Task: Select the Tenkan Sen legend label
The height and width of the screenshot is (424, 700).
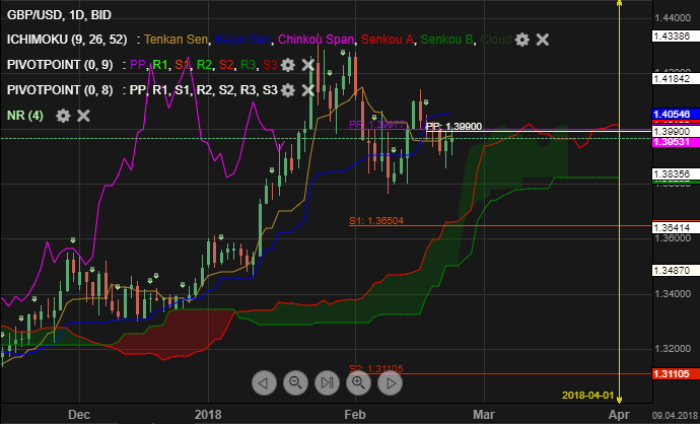Action: (x=177, y=40)
